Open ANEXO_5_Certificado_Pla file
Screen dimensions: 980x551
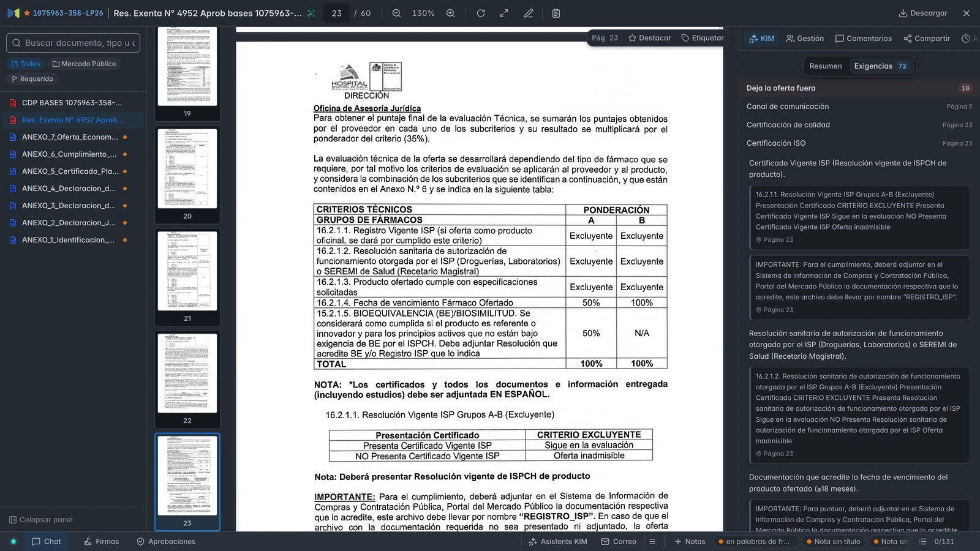(72, 171)
